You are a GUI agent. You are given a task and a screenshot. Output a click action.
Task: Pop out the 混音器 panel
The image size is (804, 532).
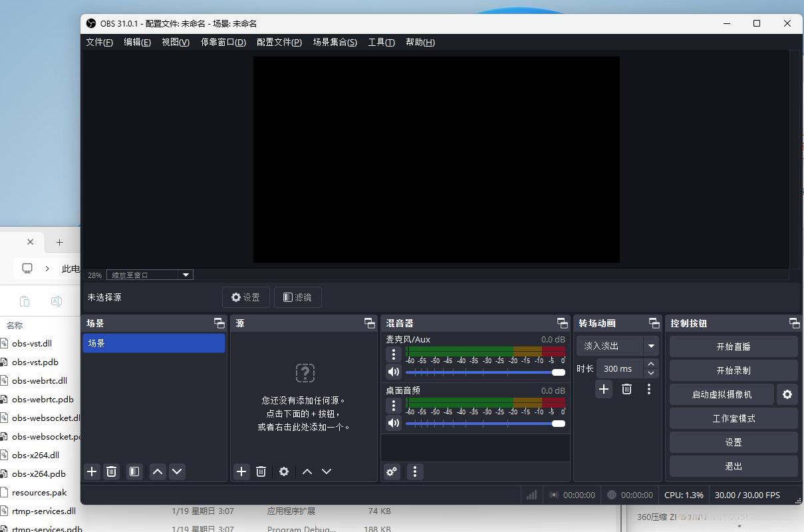coord(562,323)
